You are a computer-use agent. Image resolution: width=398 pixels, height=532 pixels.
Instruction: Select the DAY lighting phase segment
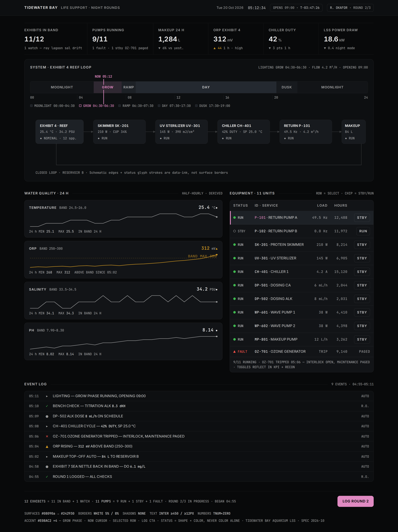tap(206, 87)
